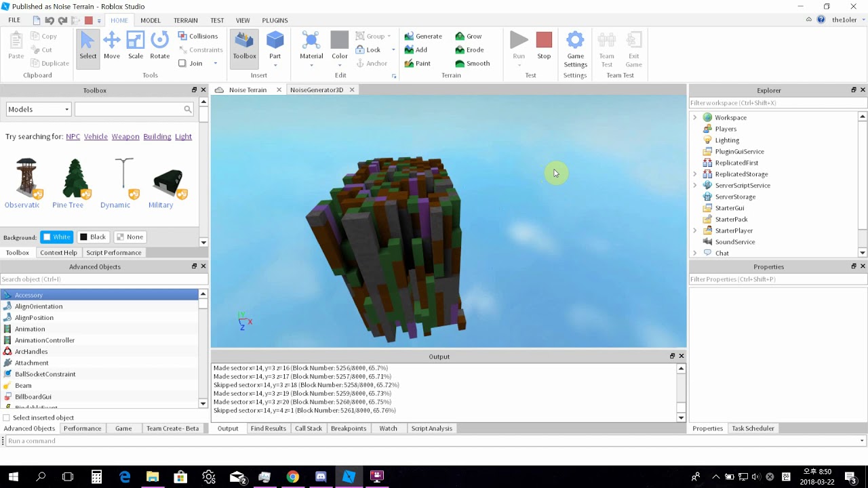Viewport: 868px width, 488px height.
Task: Click the Vehicle search link
Action: pyautogui.click(x=96, y=136)
